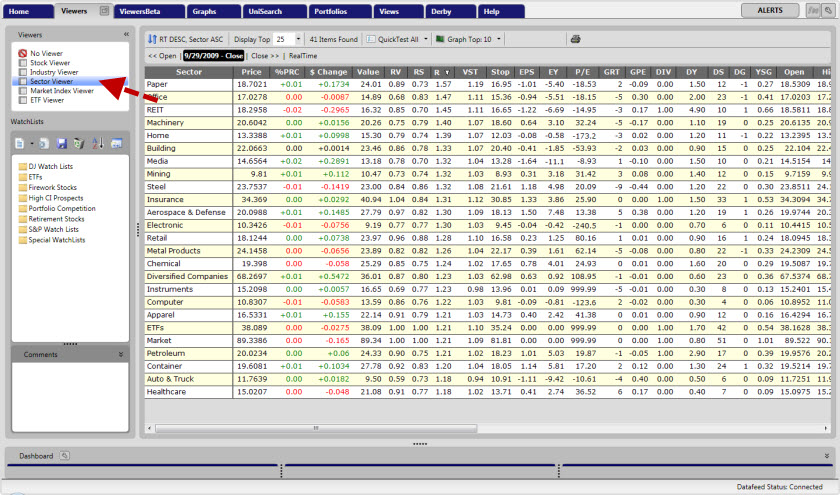Tick the ETF Viewer checkbox
The height and width of the screenshot is (495, 840).
point(23,99)
